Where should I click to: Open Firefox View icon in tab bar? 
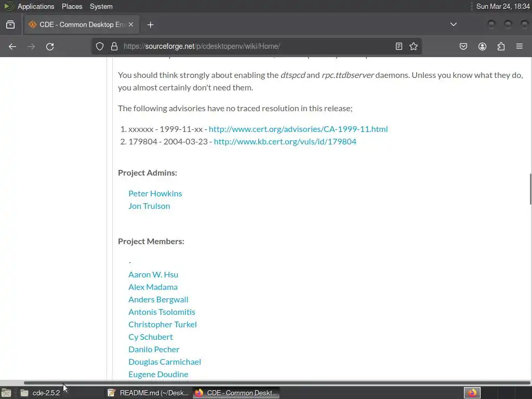[x=10, y=25]
